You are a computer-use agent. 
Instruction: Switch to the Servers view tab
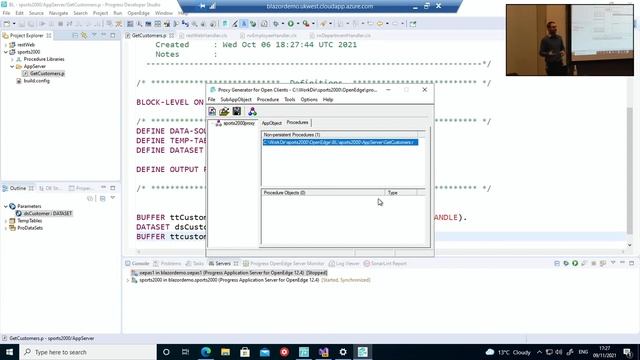point(223,264)
